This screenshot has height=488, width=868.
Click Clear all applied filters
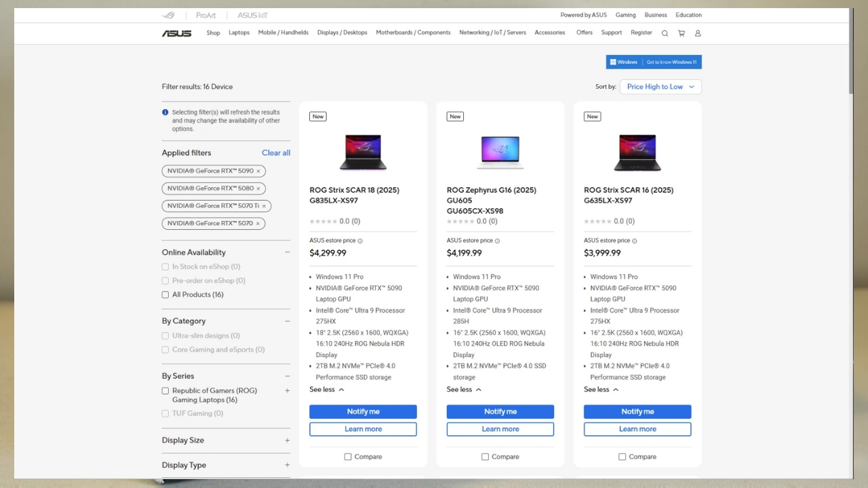[276, 153]
